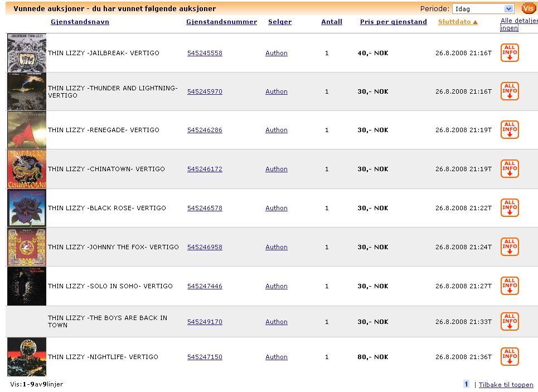Click seller Authon in Thunder and Lightning row
538x392 pixels.
277,91
